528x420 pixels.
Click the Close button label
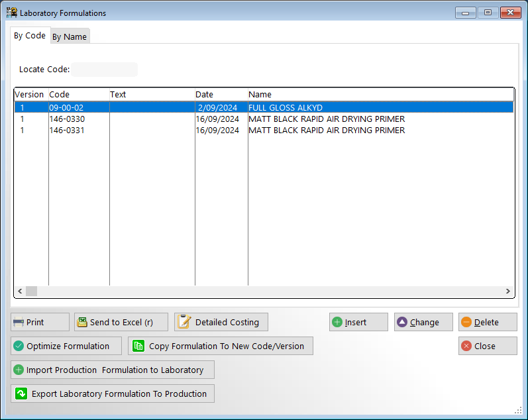[x=484, y=346]
